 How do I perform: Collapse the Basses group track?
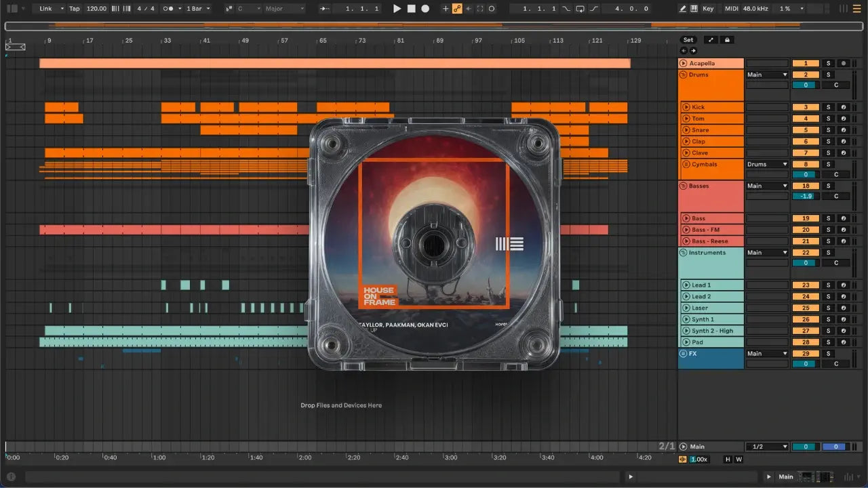(x=683, y=186)
